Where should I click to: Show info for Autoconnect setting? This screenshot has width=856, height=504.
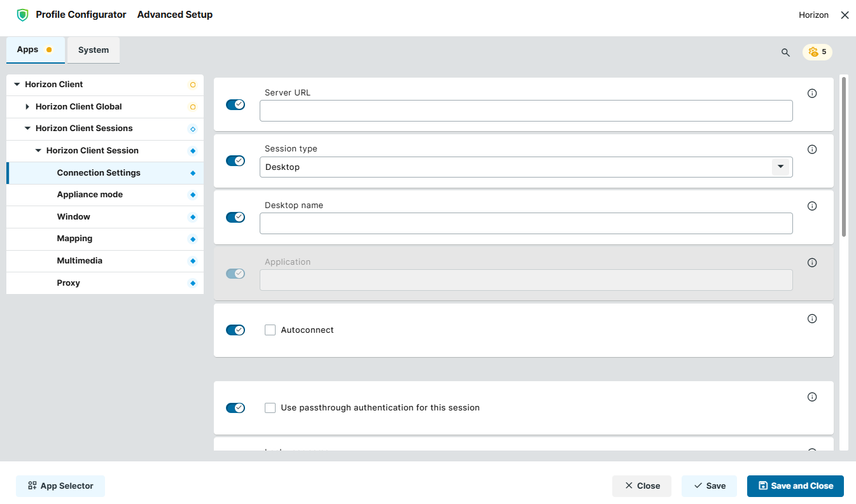[812, 319]
